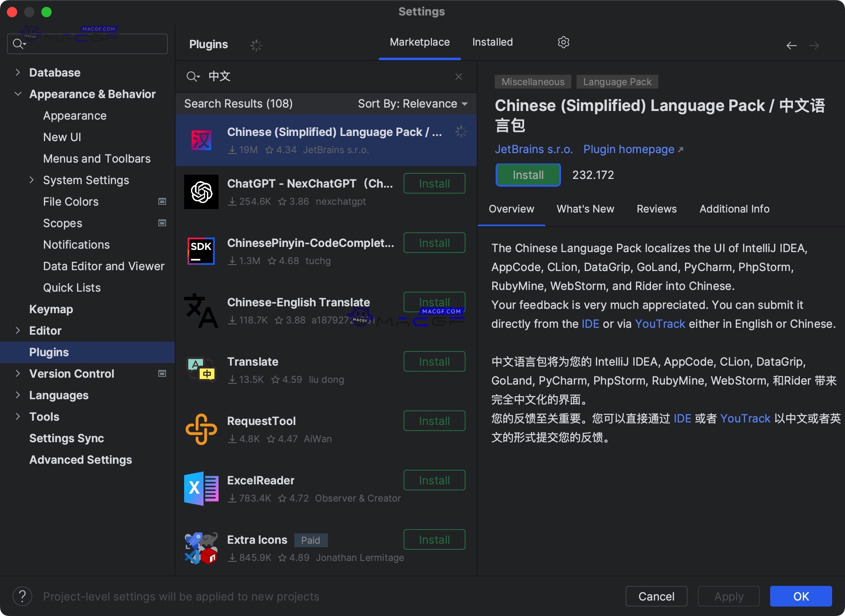Image resolution: width=845 pixels, height=616 pixels.
Task: Click inside the plugin search field
Action: (301, 77)
